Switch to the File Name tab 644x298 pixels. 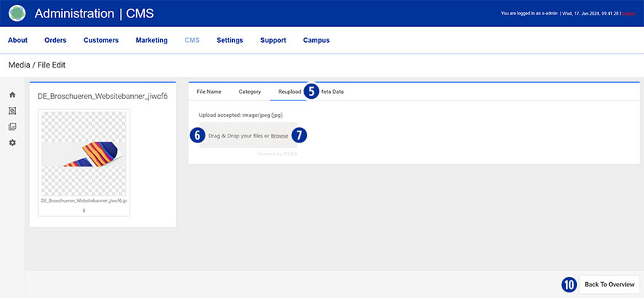[x=209, y=92]
